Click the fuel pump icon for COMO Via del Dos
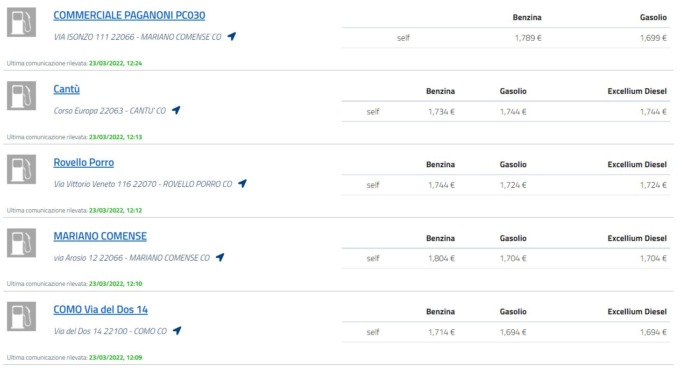The width and height of the screenshot is (680, 369). point(21,317)
